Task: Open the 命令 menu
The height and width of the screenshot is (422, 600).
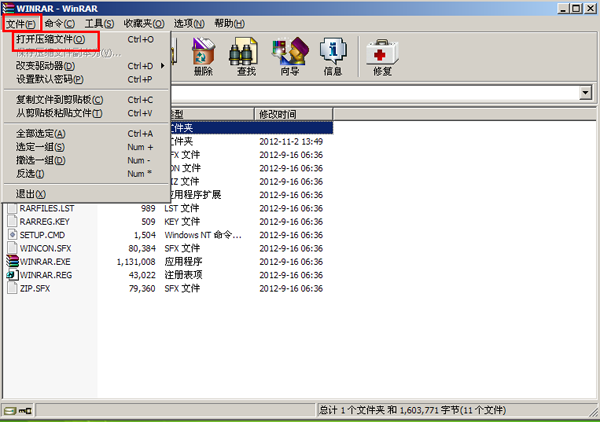Action: click(x=59, y=22)
